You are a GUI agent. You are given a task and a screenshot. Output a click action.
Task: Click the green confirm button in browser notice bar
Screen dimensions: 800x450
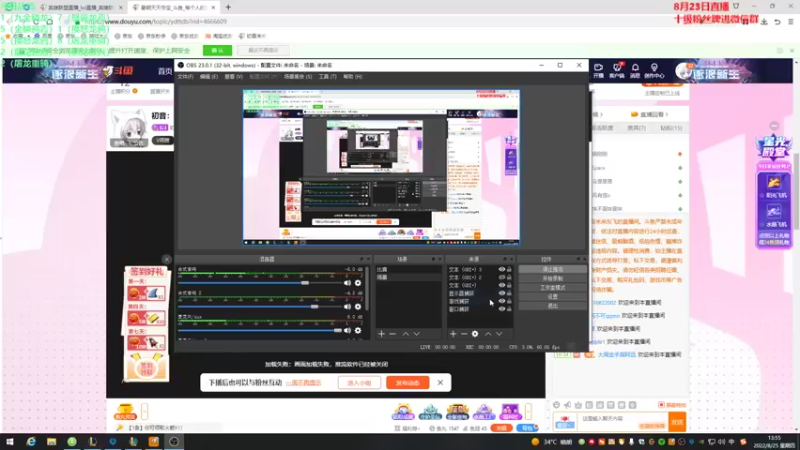[217, 51]
